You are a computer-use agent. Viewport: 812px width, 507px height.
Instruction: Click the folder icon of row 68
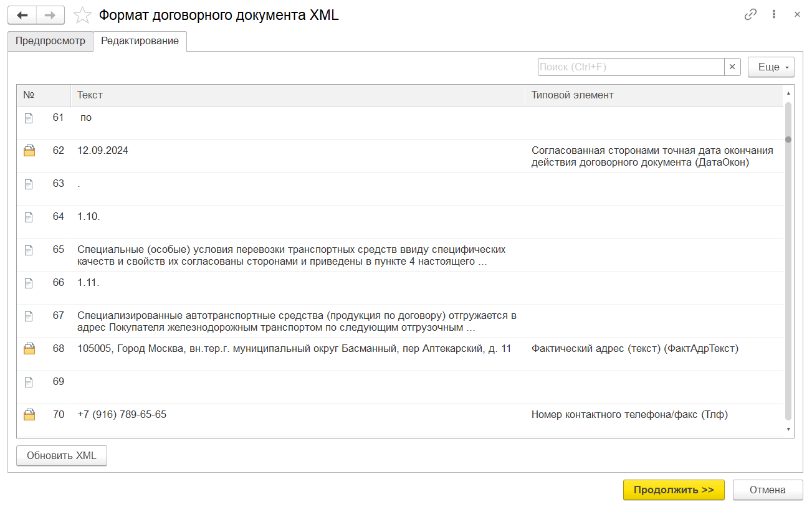click(29, 349)
